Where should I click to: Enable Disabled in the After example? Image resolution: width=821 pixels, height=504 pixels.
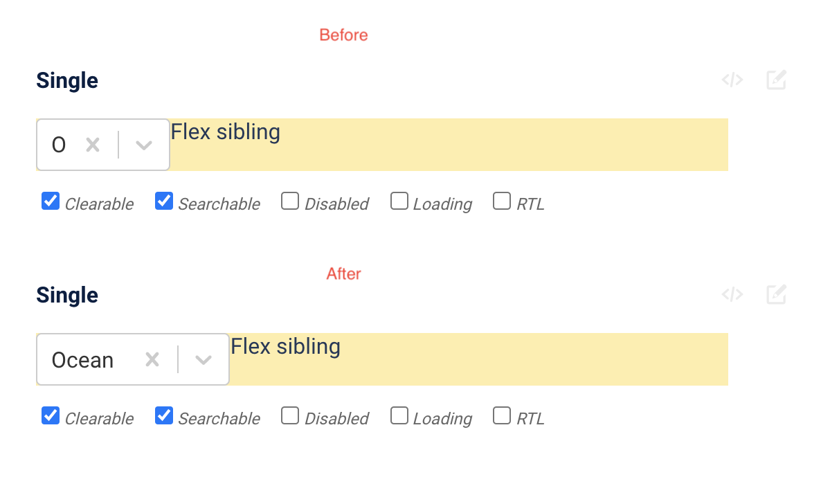coord(289,415)
